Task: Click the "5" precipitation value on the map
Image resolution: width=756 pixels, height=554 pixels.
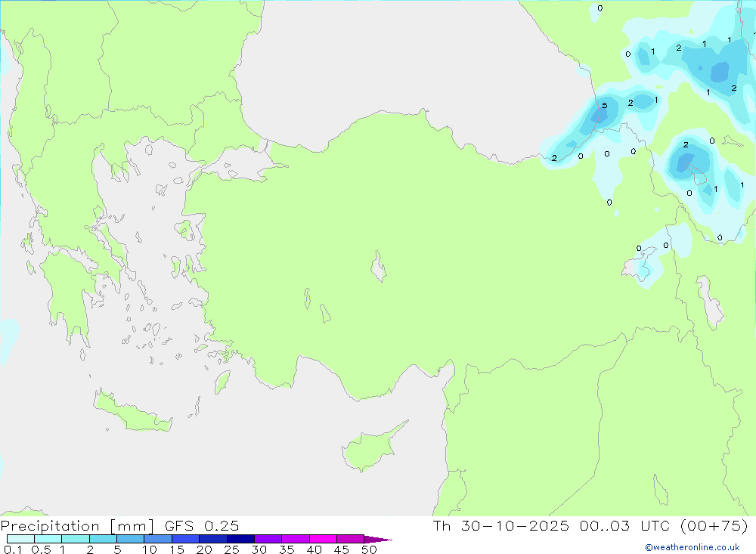Action: click(605, 106)
